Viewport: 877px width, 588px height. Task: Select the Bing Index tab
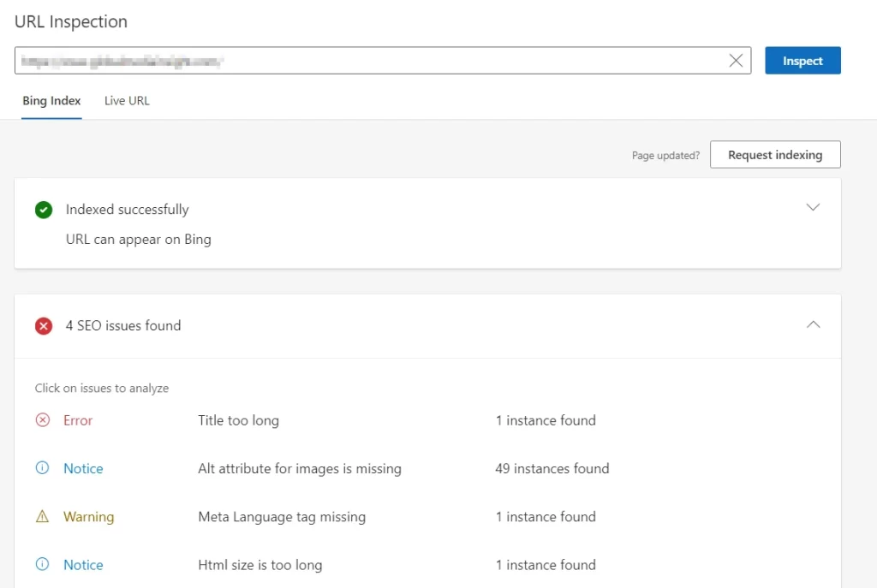(x=51, y=101)
